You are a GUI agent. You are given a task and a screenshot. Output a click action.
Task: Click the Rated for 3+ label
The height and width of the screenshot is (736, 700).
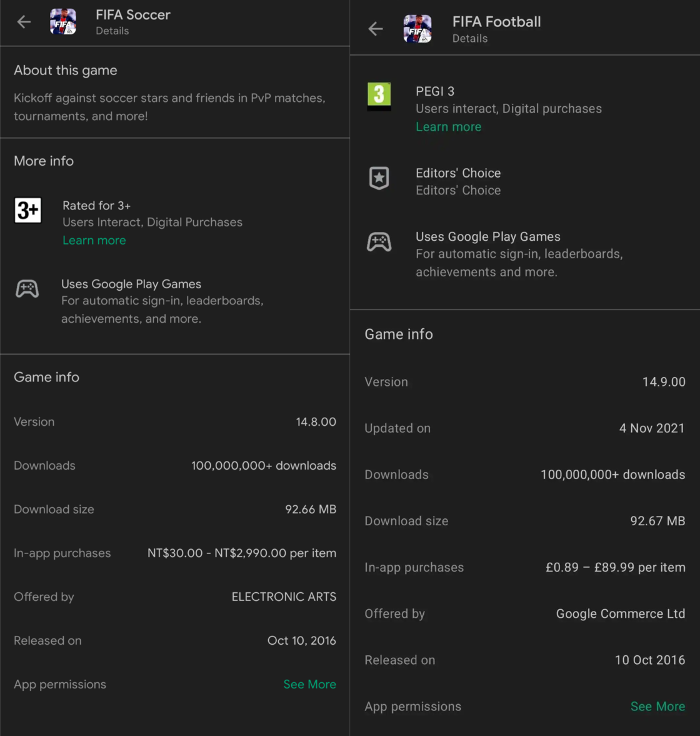[x=97, y=206]
